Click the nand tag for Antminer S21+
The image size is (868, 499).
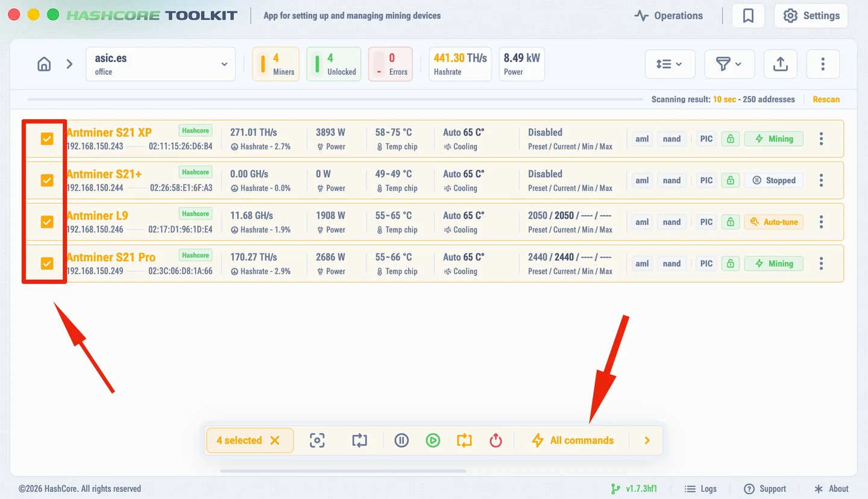[x=671, y=180]
